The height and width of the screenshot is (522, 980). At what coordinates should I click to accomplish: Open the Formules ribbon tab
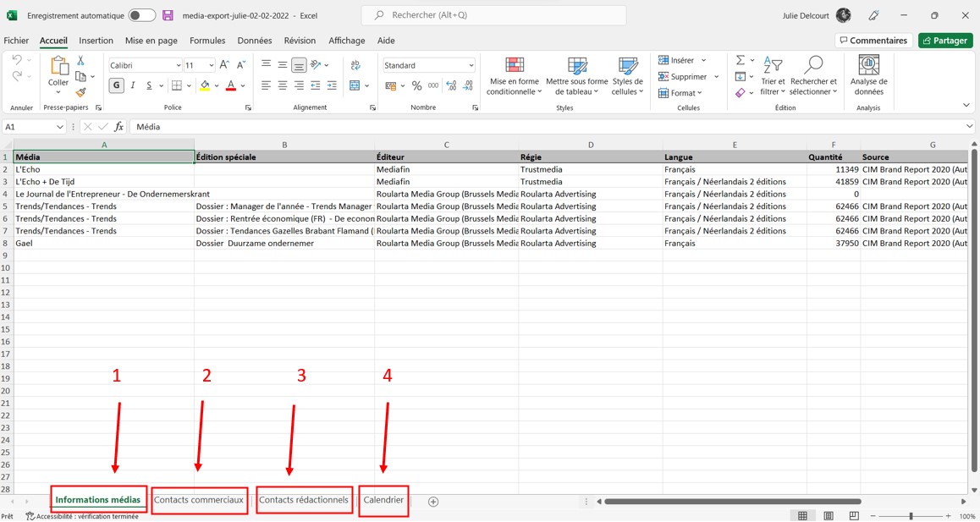coord(207,41)
